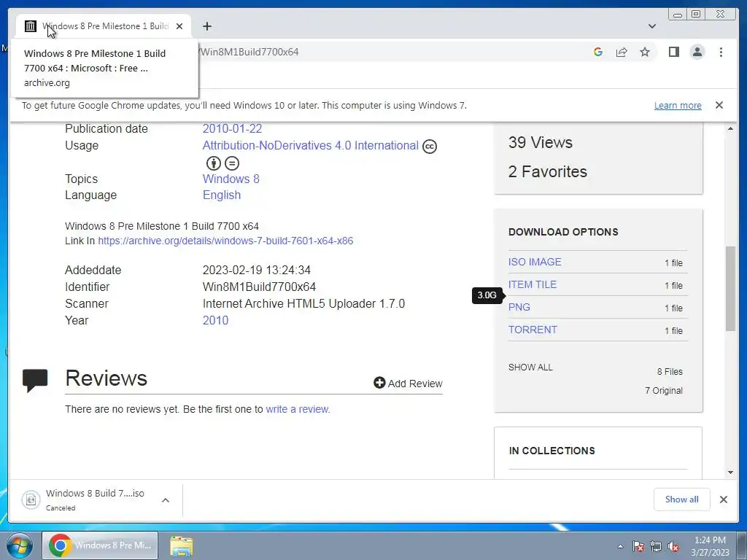The width and height of the screenshot is (747, 560).
Task: Click the Reviews speech bubble icon
Action: 35,381
